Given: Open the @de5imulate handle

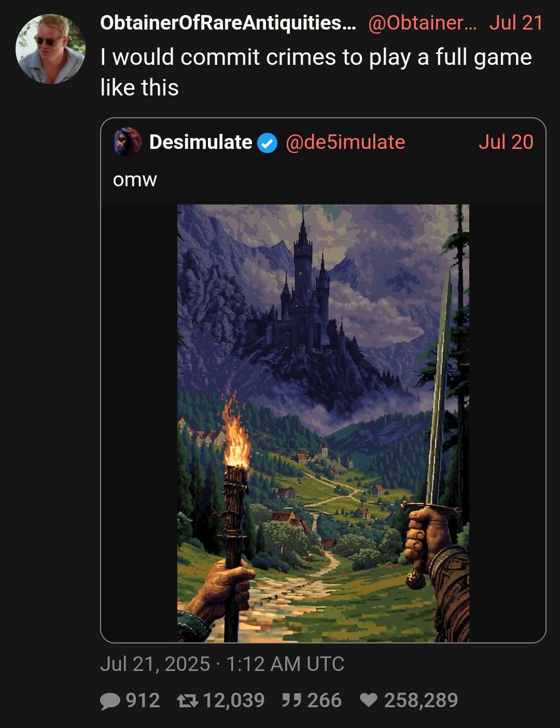Looking at the screenshot, I should [x=345, y=142].
